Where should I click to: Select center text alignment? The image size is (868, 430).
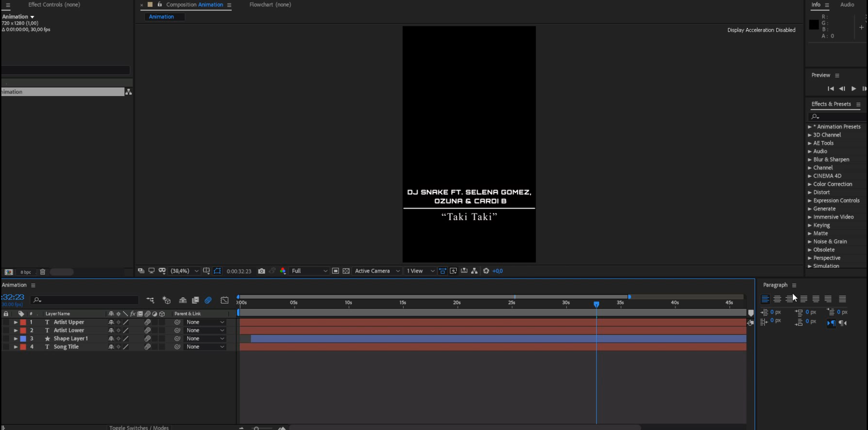click(777, 299)
